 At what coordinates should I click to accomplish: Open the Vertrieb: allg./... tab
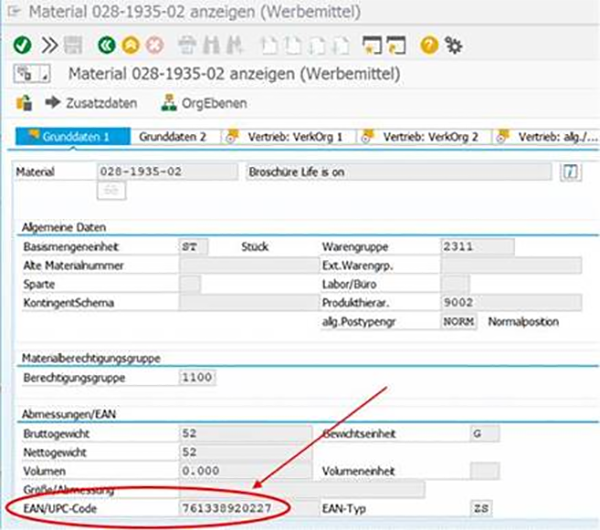(x=547, y=137)
